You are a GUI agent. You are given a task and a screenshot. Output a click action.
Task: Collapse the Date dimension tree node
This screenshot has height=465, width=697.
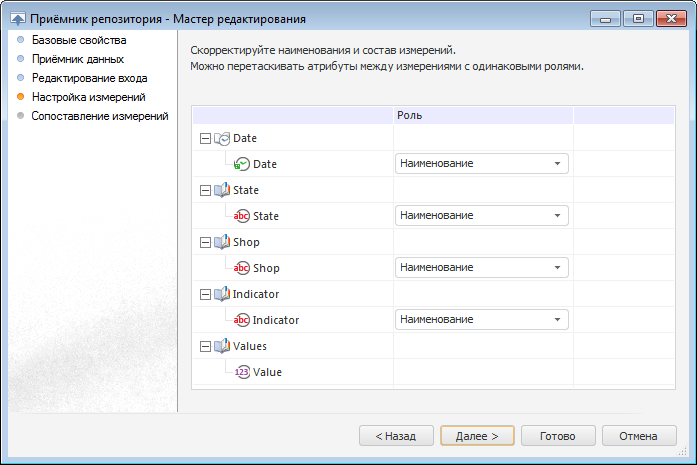click(205, 138)
